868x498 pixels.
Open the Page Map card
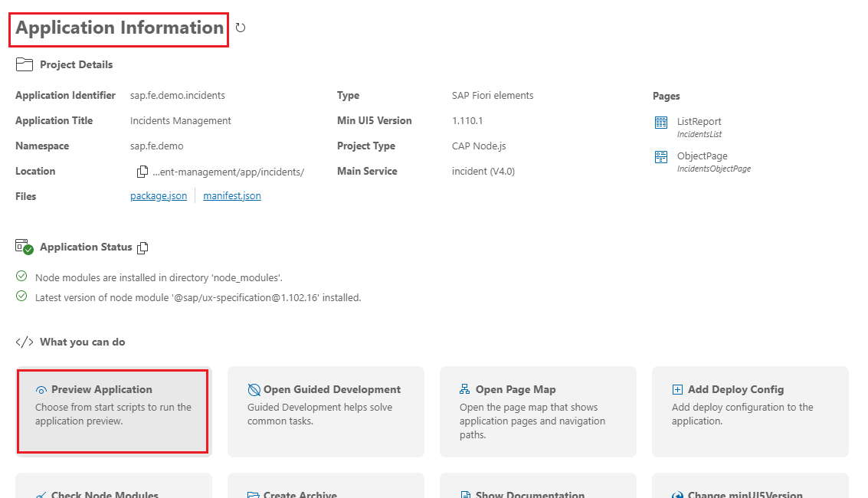click(538, 411)
